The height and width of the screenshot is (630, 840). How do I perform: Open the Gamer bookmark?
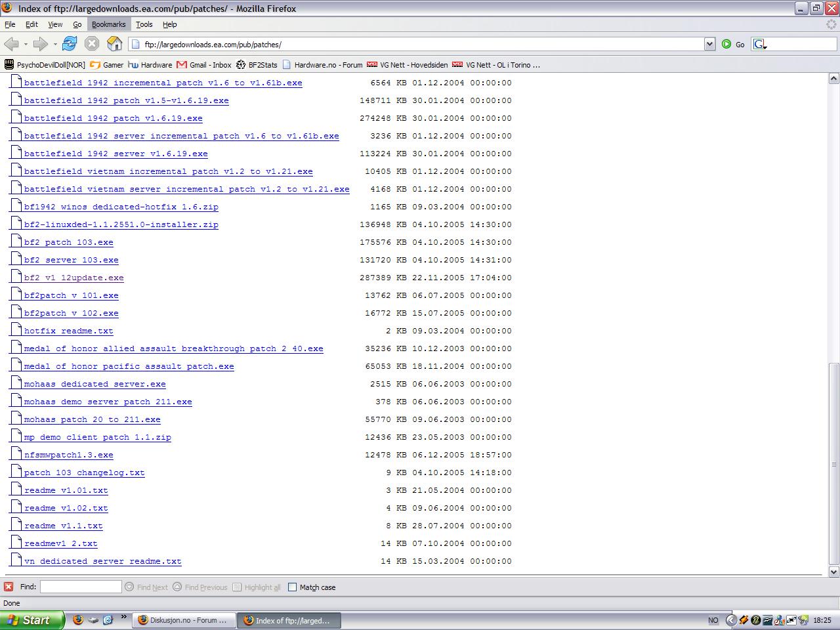click(x=107, y=65)
